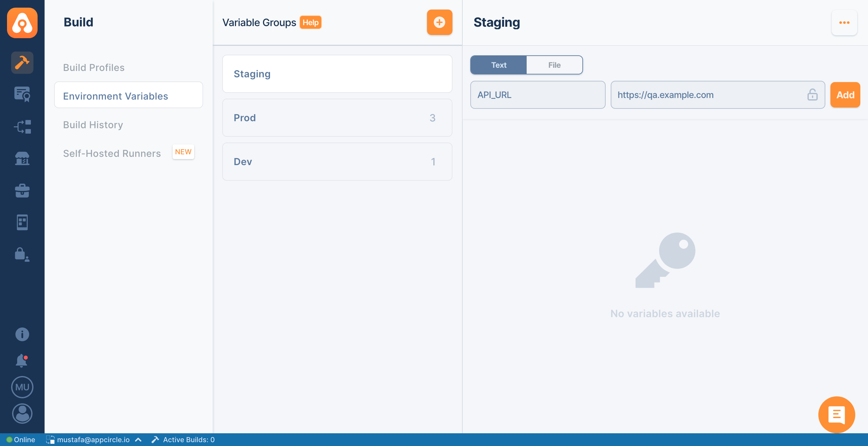Image resolution: width=868 pixels, height=446 pixels.
Task: Select the Staging variable group
Action: (337, 74)
